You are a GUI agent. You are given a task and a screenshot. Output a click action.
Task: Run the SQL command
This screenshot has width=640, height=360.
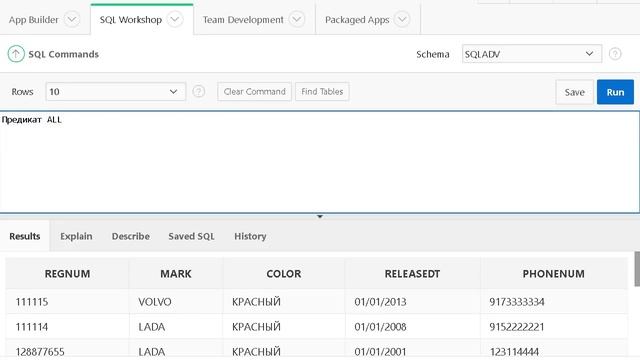(615, 92)
